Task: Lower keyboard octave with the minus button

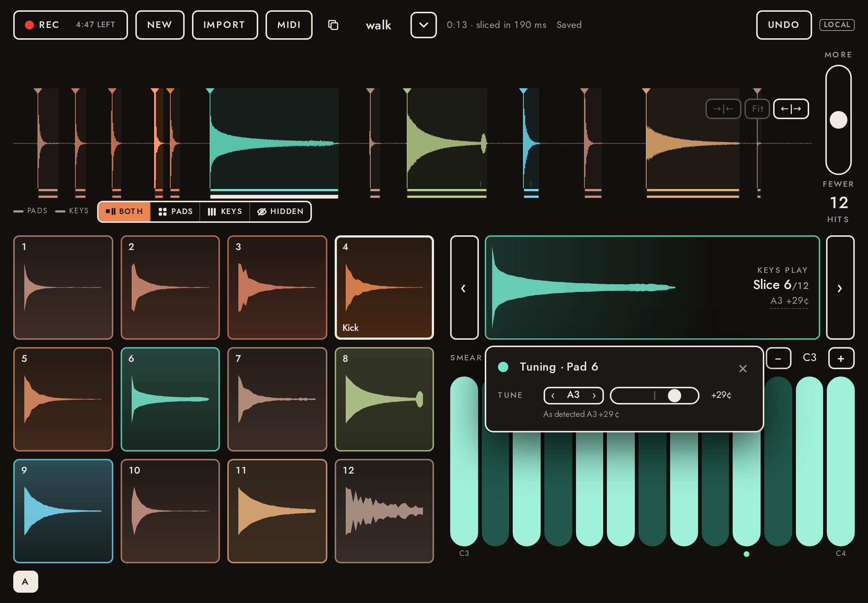Action: click(778, 358)
